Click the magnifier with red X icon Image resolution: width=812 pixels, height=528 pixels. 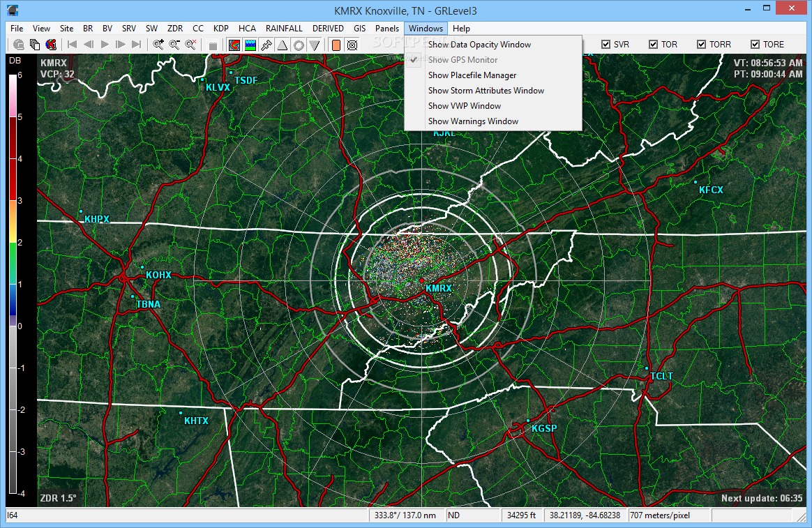pyautogui.click(x=190, y=45)
